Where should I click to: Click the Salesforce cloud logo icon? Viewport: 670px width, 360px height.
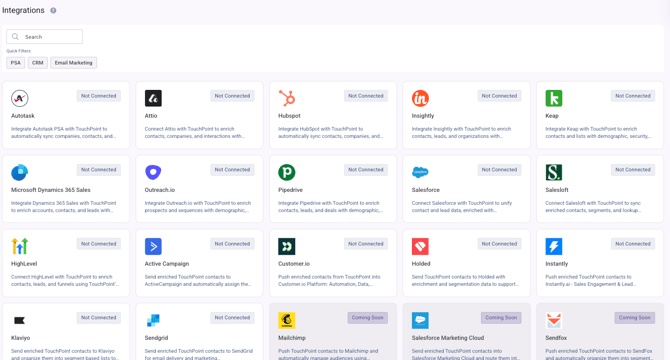click(x=420, y=172)
